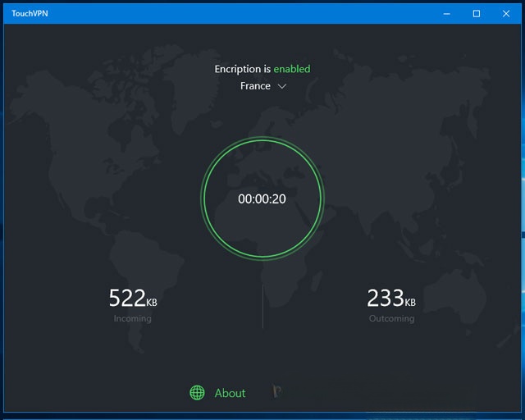Click the Encription is enabled status text

point(262,69)
